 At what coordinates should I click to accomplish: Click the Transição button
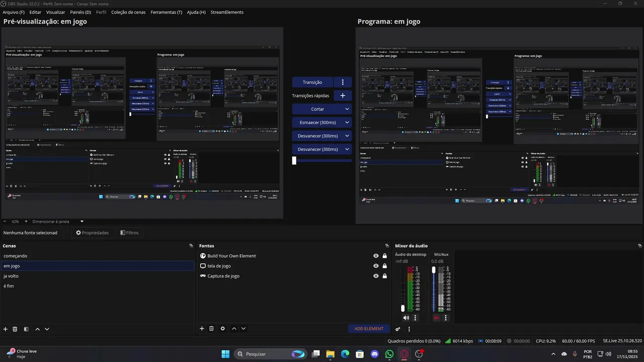point(312,82)
